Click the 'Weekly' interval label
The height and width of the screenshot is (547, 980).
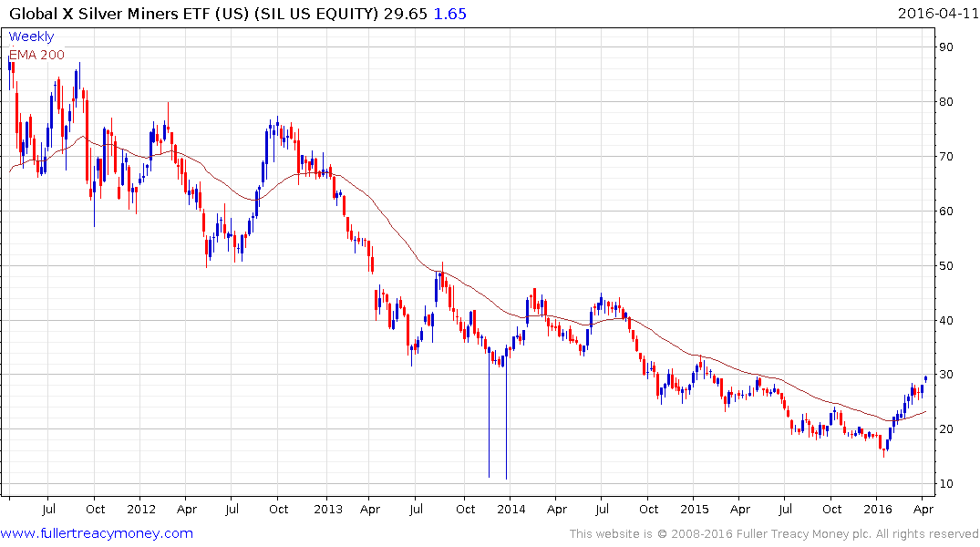pyautogui.click(x=31, y=36)
